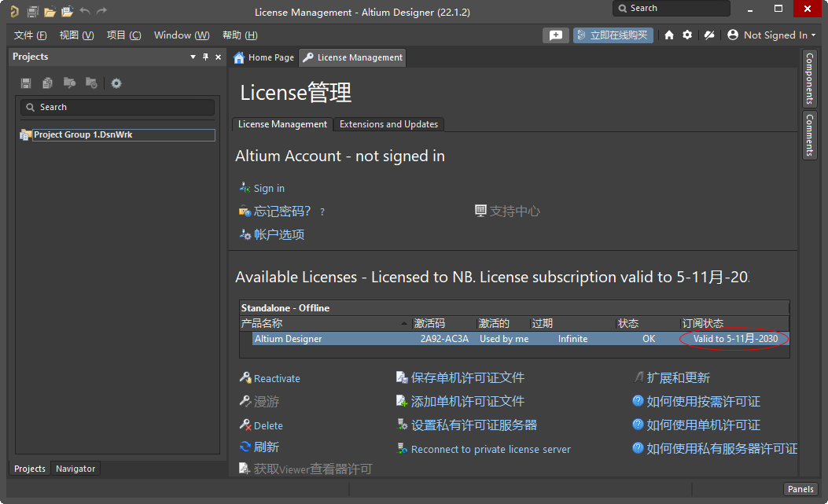Open the file folder icon in the title bar
The height and width of the screenshot is (504, 828).
tap(50, 11)
